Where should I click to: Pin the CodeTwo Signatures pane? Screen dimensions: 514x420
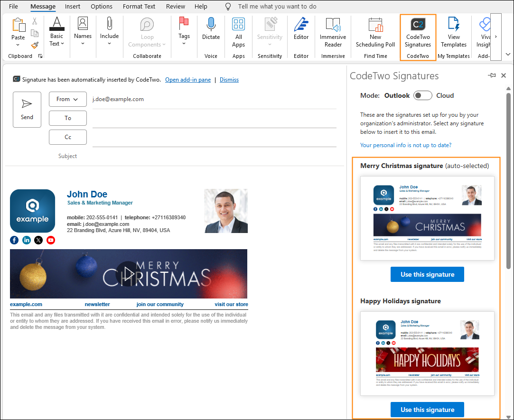coord(492,75)
